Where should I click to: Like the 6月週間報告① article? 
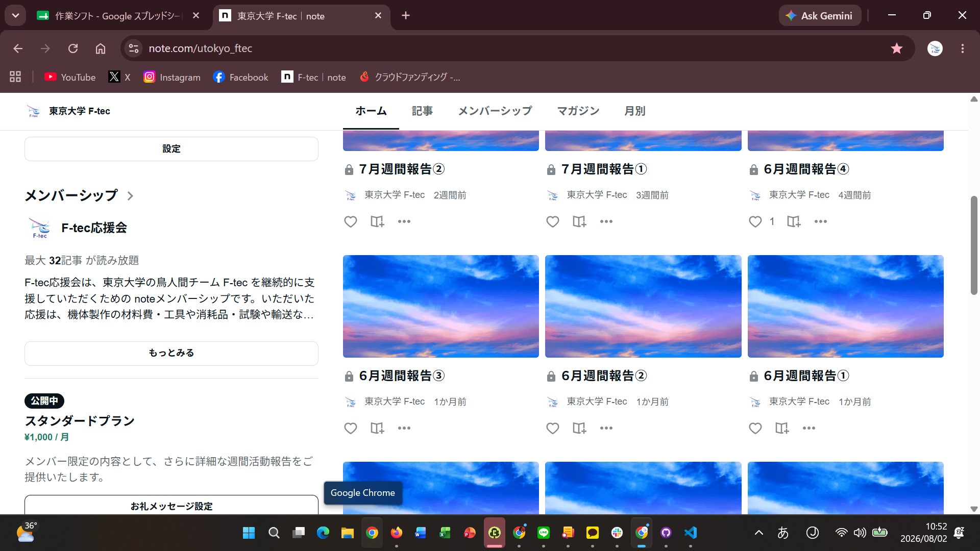point(755,428)
